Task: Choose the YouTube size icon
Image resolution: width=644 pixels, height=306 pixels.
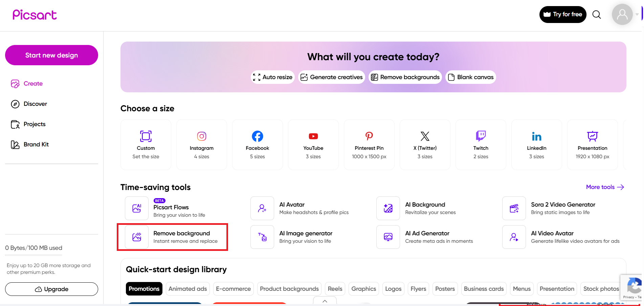Action: tap(313, 136)
